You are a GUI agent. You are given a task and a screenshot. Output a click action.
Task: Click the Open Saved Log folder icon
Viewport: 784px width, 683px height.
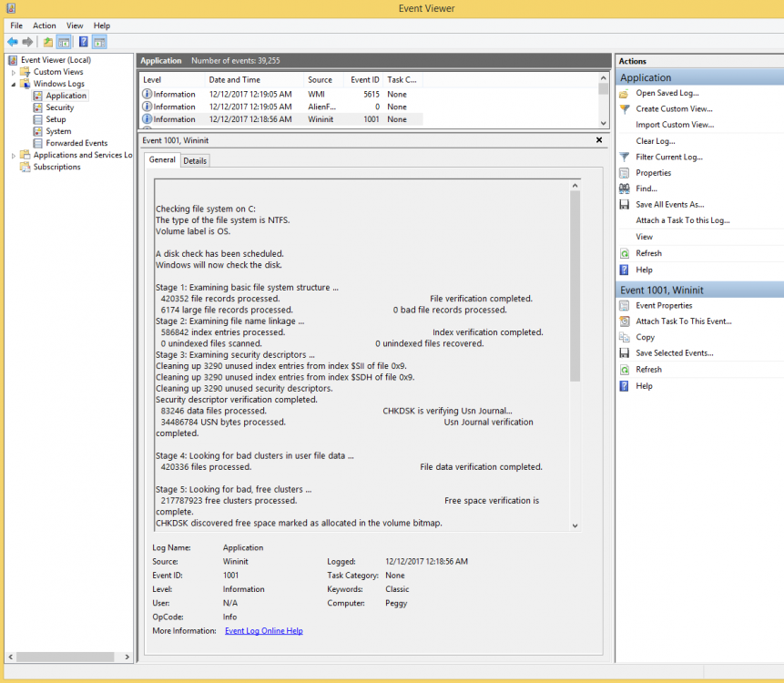pyautogui.click(x=624, y=93)
